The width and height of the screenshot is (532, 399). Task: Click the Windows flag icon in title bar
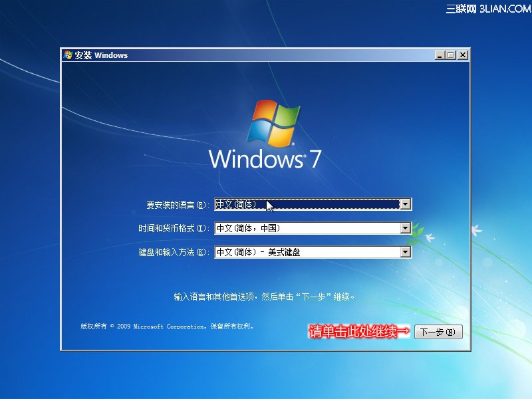pyautogui.click(x=68, y=55)
